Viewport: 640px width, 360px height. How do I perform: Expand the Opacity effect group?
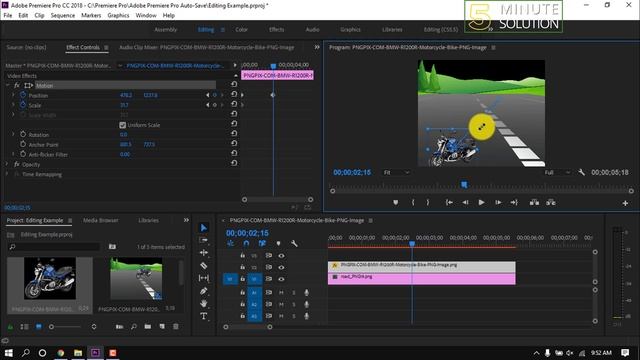tap(7, 164)
